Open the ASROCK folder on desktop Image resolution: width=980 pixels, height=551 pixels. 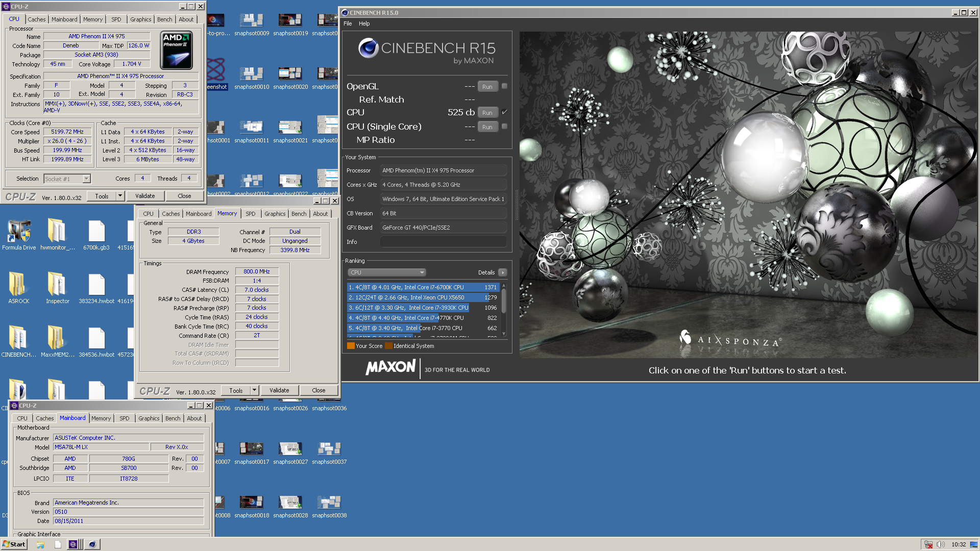pos(19,288)
